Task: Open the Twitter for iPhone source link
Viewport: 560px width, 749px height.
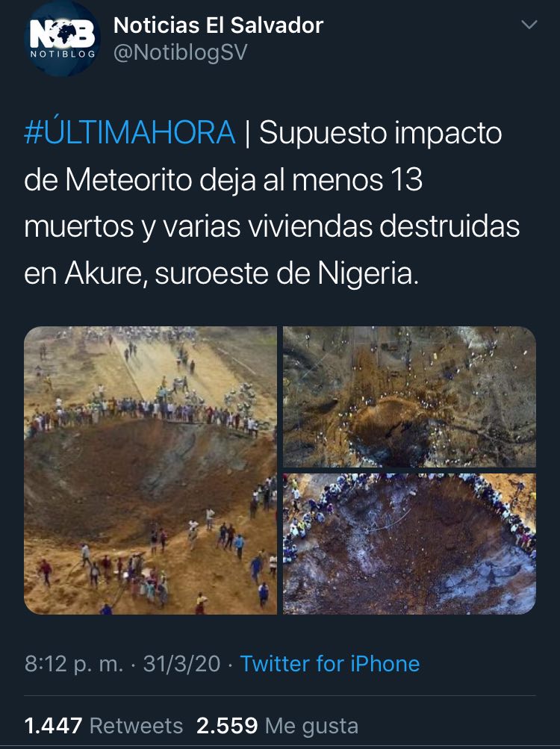Action: [x=330, y=664]
